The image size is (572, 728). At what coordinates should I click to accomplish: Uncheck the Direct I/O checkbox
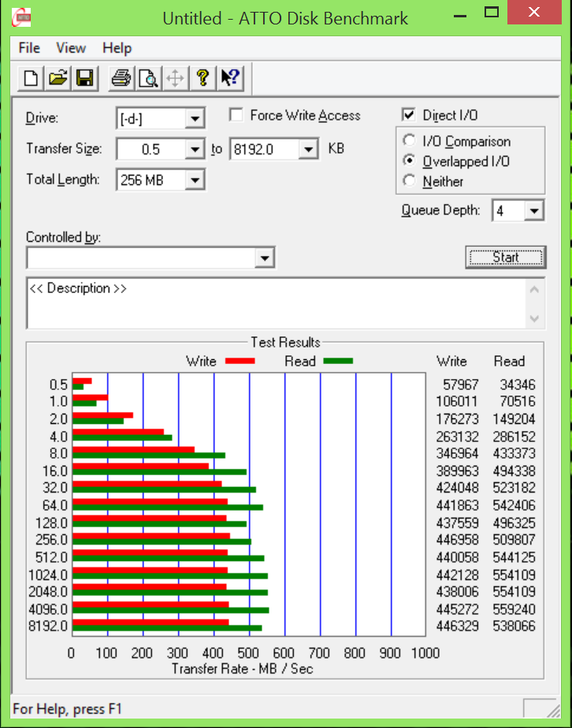[408, 116]
